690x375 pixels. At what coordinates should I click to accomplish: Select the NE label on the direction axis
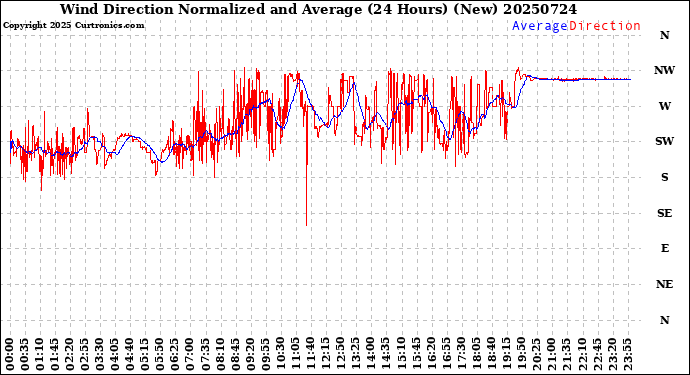pos(664,284)
